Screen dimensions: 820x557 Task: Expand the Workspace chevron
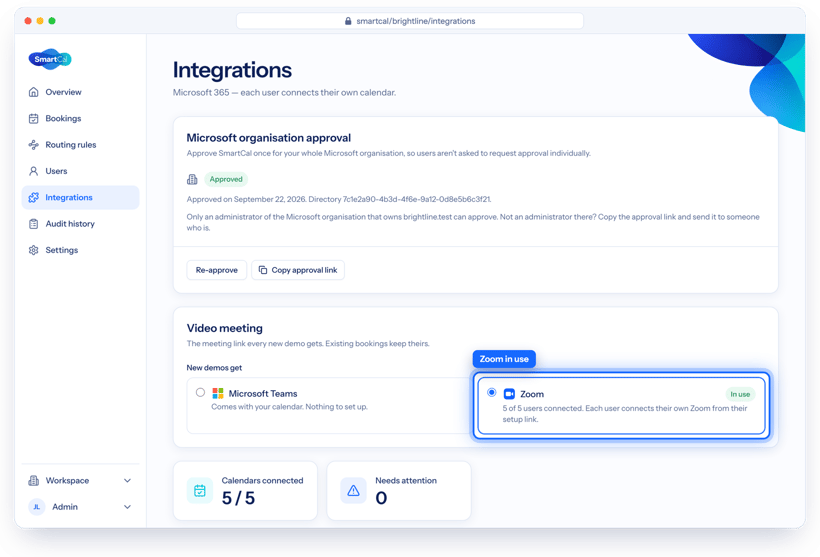pyautogui.click(x=127, y=480)
